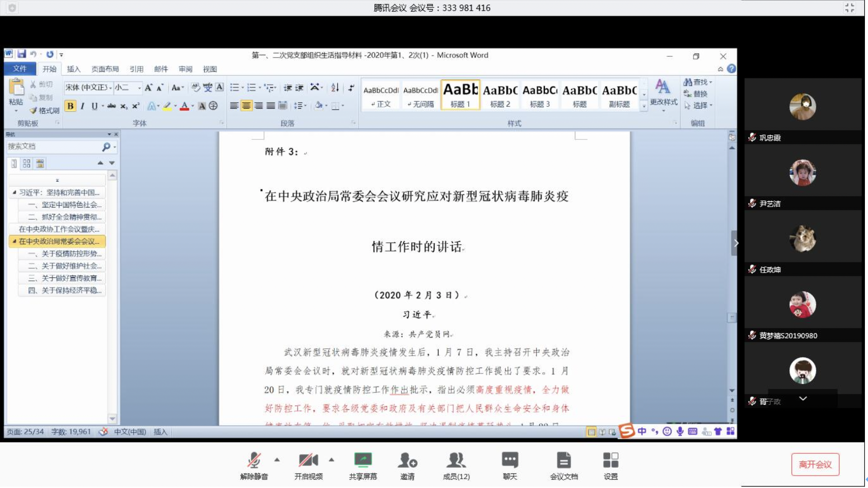Viewport: 868px width, 488px height.
Task: Open the font name dropdown
Action: click(111, 88)
